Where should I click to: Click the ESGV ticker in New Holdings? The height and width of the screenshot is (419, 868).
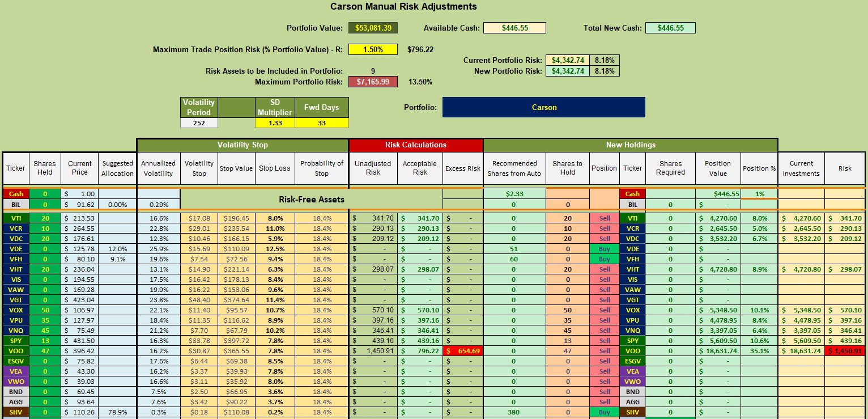click(x=632, y=361)
